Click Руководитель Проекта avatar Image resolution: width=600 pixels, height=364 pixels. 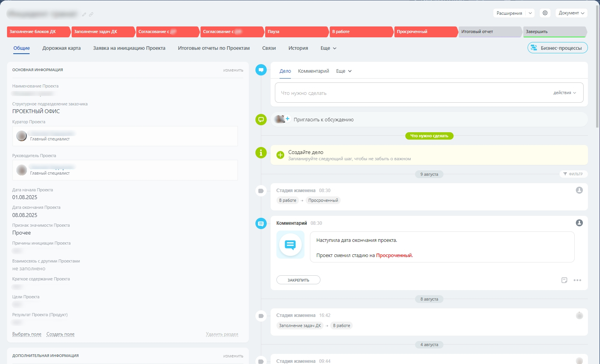(x=22, y=170)
